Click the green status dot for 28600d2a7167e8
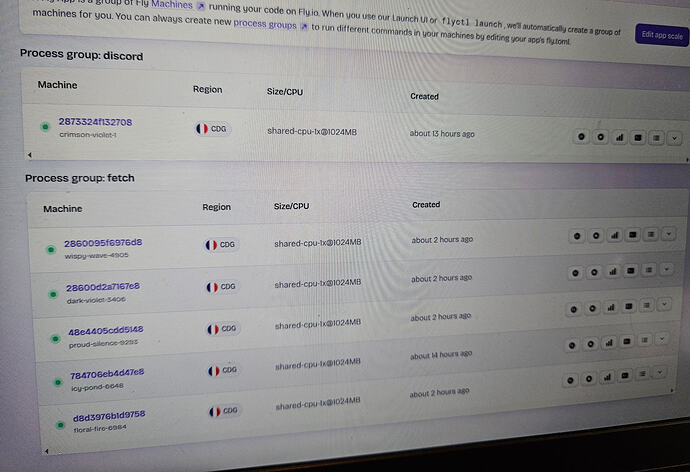The image size is (690, 472). point(53,294)
